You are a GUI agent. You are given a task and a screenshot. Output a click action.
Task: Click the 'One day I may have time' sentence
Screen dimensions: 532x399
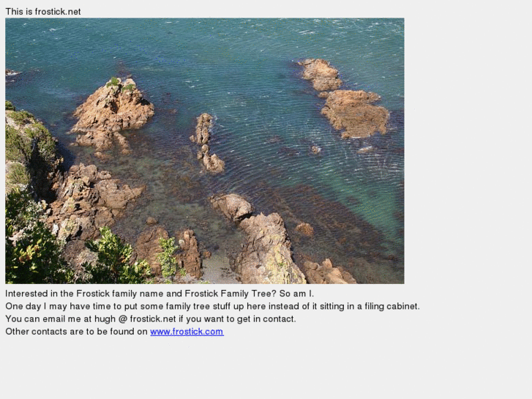pos(212,306)
